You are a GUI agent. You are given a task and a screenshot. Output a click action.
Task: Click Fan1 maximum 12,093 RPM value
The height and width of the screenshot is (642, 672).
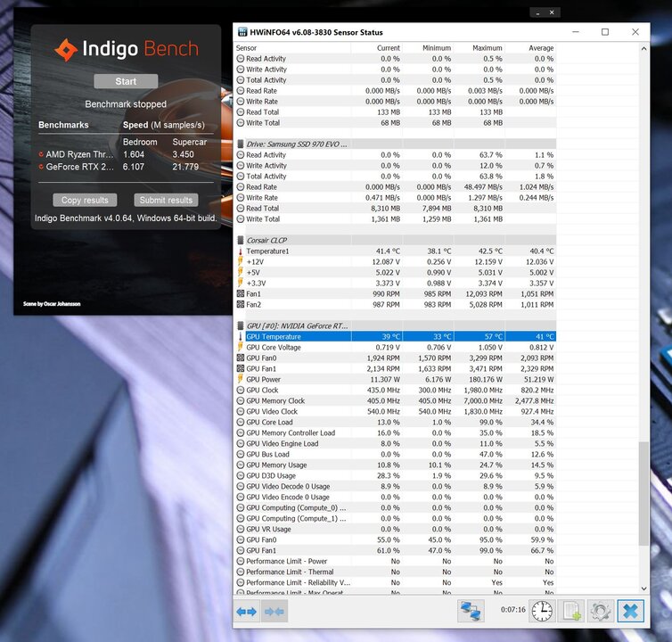(x=484, y=293)
